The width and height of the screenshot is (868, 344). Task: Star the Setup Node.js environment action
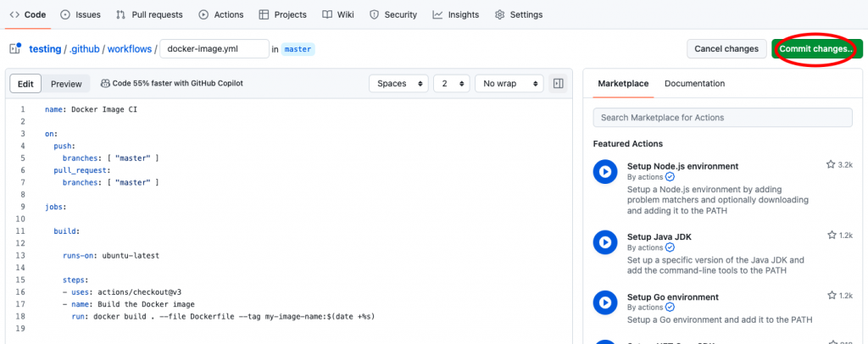831,164
